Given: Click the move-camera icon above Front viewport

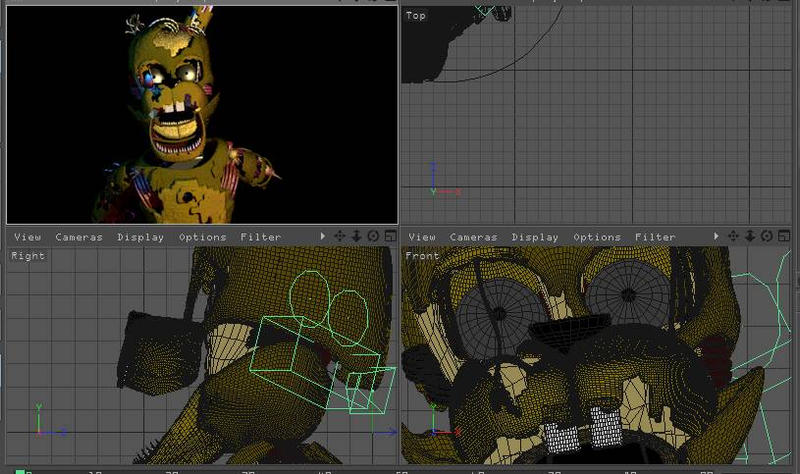Looking at the screenshot, I should (733, 236).
